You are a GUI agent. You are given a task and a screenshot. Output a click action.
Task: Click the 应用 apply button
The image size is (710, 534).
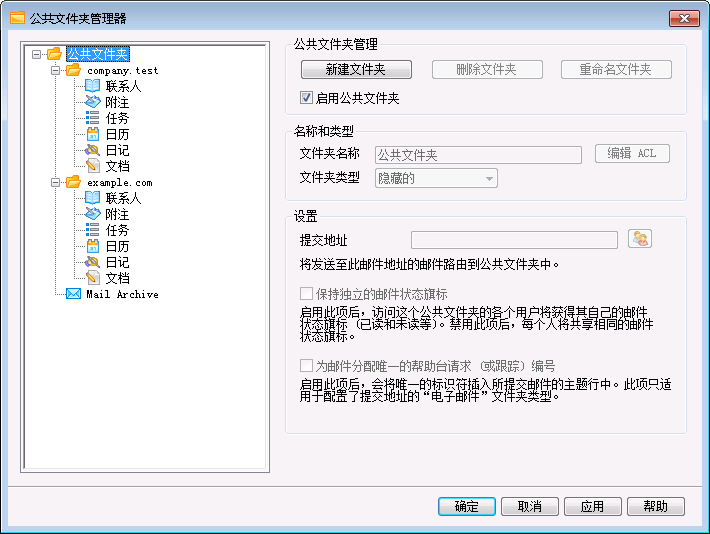pyautogui.click(x=593, y=506)
